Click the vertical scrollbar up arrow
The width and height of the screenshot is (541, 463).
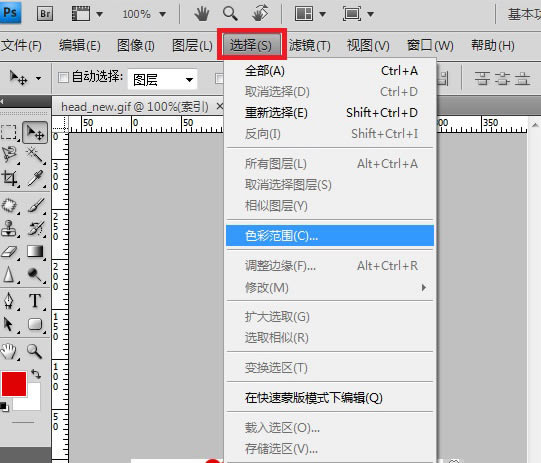tap(535, 125)
